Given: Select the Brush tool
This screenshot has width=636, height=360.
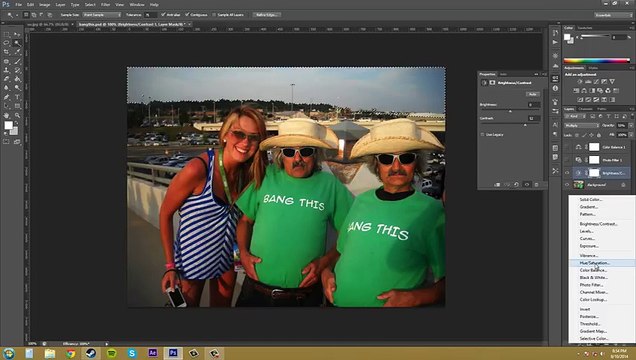Looking at the screenshot, I should click(17, 62).
